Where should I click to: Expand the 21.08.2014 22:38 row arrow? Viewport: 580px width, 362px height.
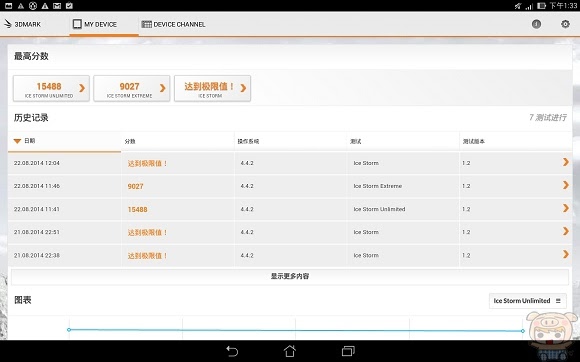coord(566,254)
